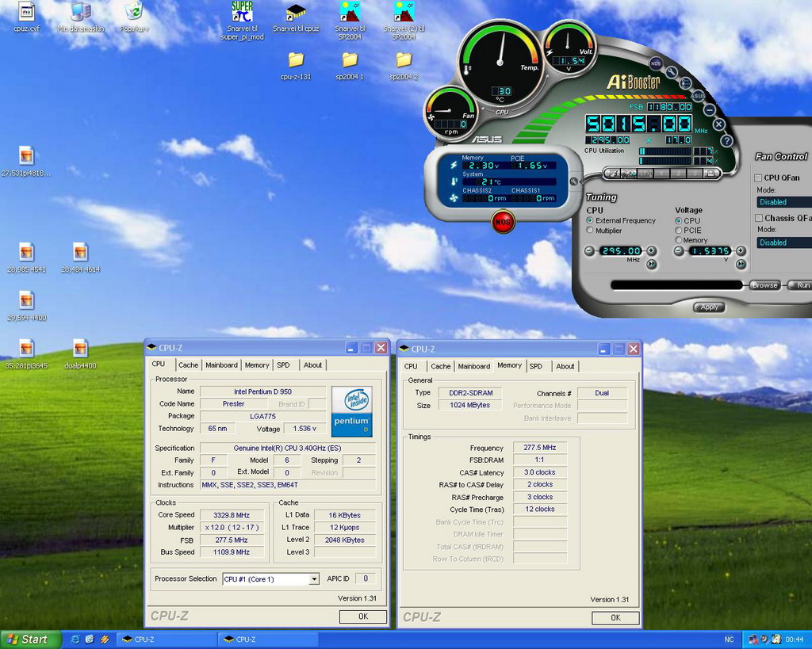Viewport: 812px width, 649px height.
Task: Click Run button in AI Booster
Action: click(801, 285)
